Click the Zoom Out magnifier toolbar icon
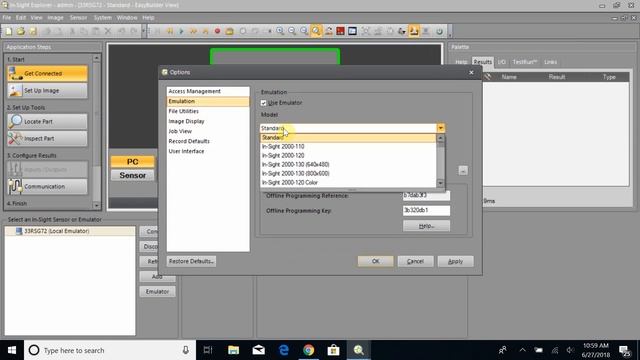 pyautogui.click(x=292, y=31)
